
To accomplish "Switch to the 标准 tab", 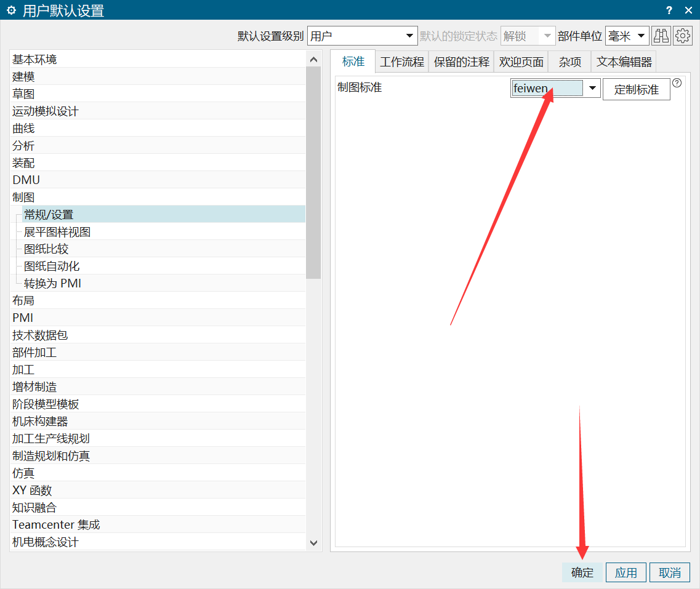I will (x=353, y=62).
